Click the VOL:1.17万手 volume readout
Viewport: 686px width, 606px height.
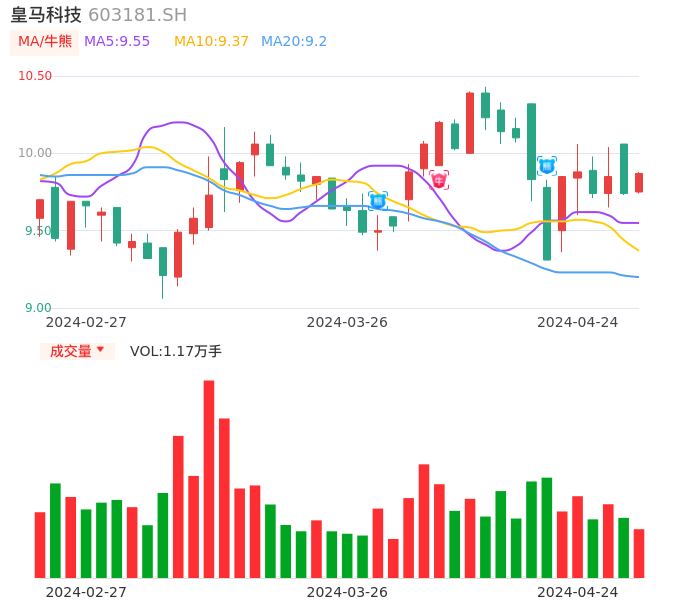tap(175, 351)
